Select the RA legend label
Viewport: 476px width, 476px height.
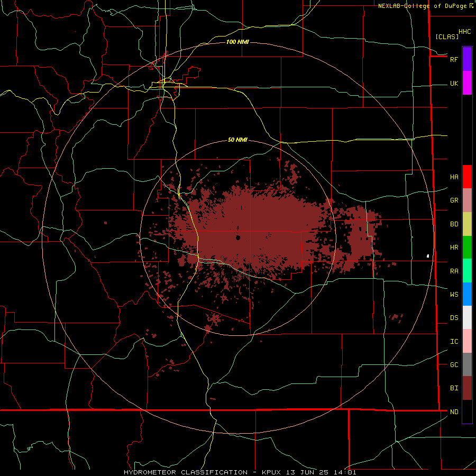click(454, 271)
